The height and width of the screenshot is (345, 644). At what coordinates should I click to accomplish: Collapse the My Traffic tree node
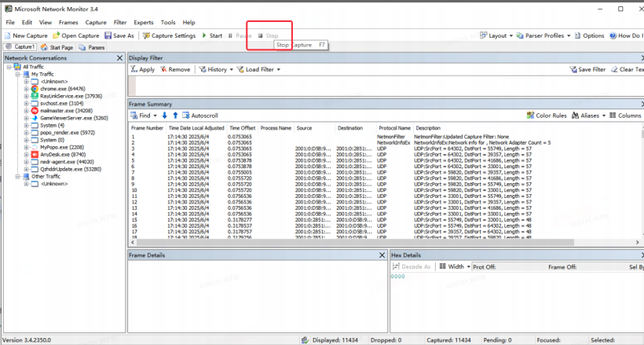point(17,74)
